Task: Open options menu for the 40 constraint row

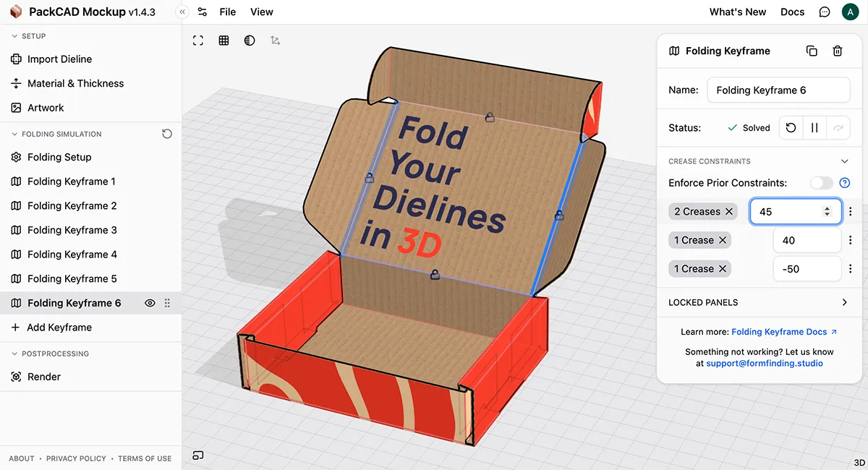Action: (851, 240)
